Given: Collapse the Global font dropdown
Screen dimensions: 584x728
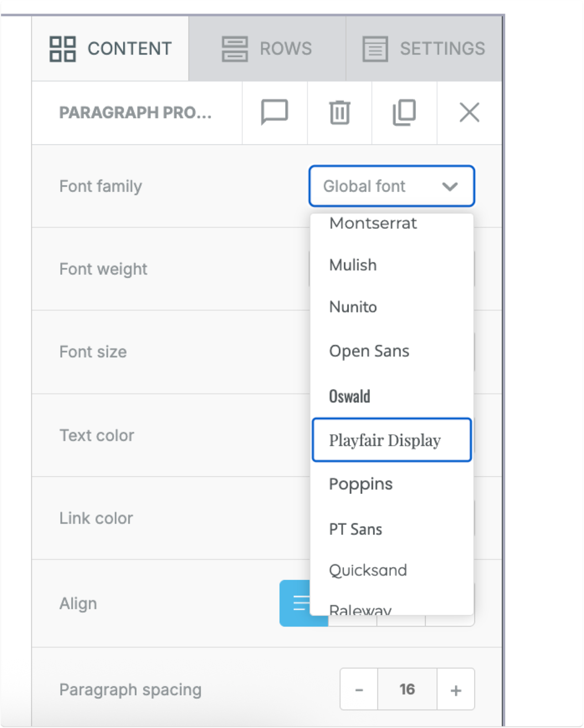Looking at the screenshot, I should pyautogui.click(x=392, y=186).
